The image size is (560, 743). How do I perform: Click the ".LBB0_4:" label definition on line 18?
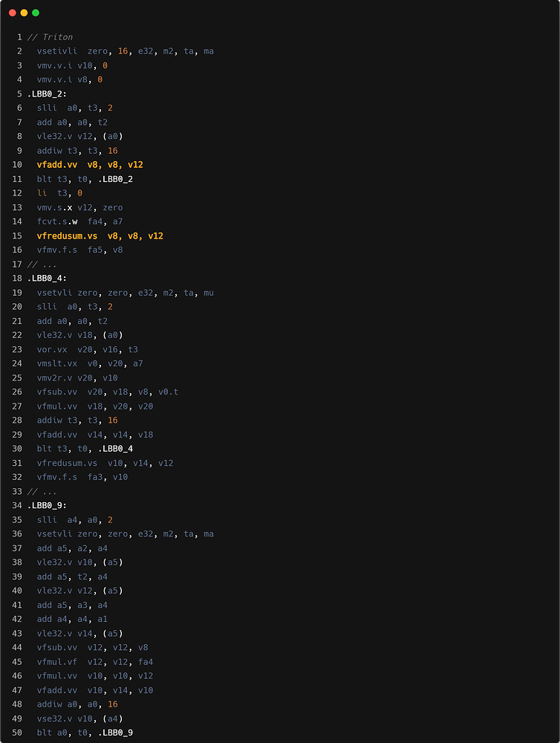coord(47,279)
